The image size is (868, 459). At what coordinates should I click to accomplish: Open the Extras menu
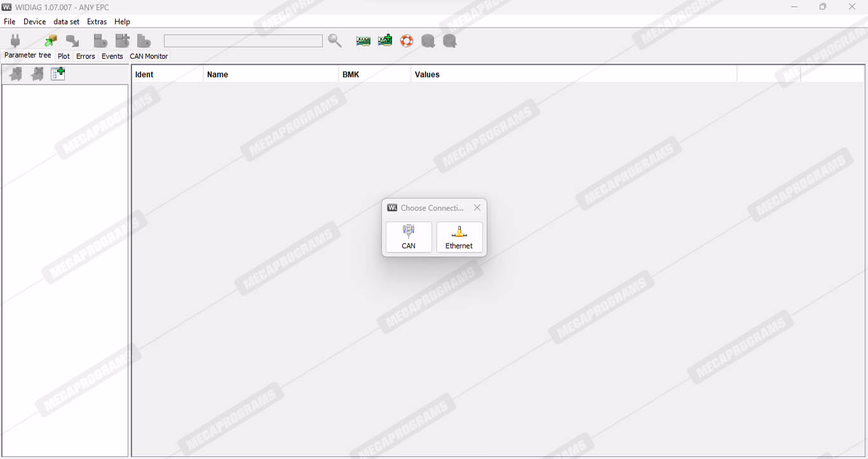[x=97, y=22]
